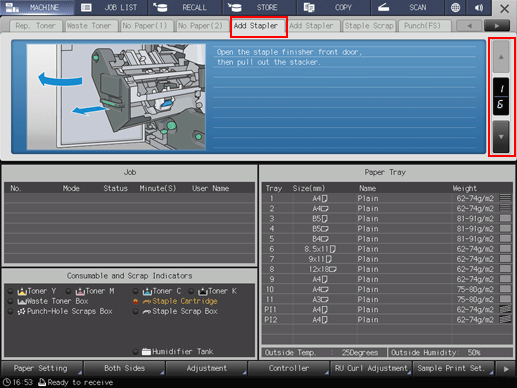Open the globe language icon
This screenshot has height=388, width=517.
(x=455, y=7)
